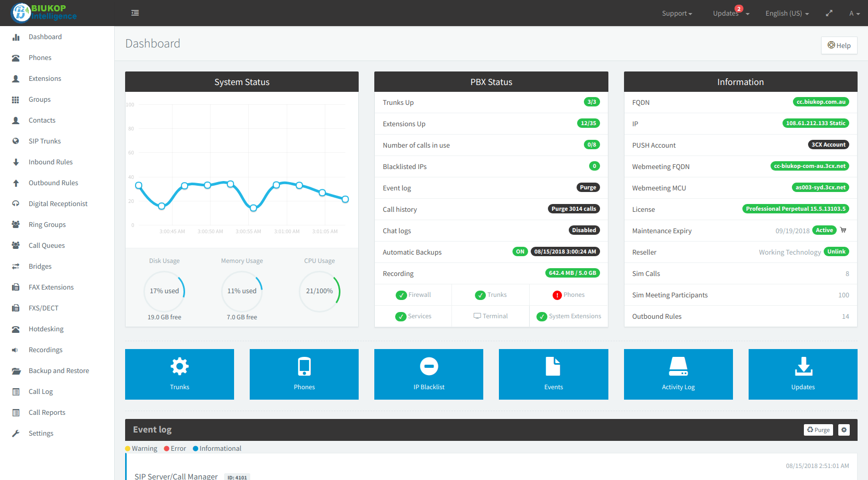Open the English (US) language dropdown
This screenshot has width=868, height=480.
click(x=787, y=14)
